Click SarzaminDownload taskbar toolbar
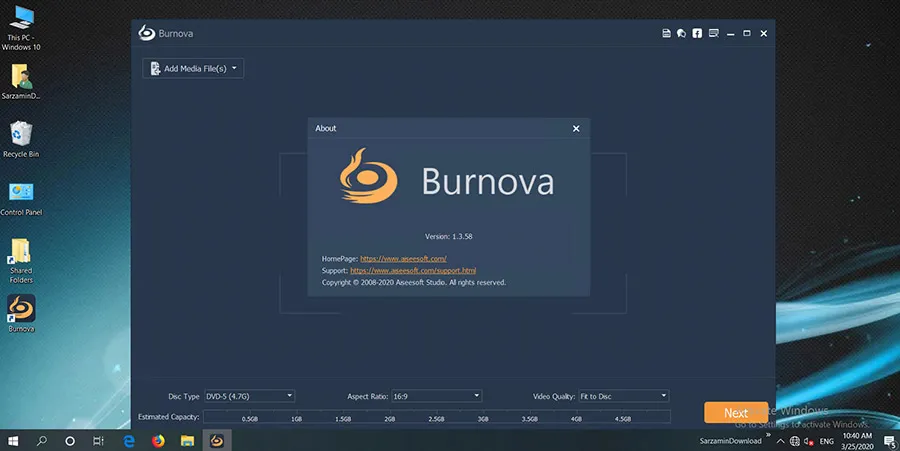The image size is (900, 451). click(x=730, y=441)
